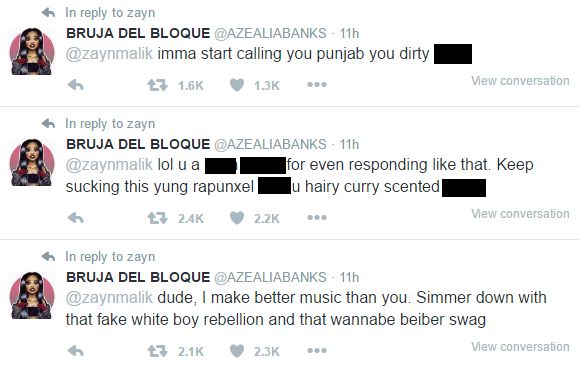Open BRUJA DEL BLOQUE profile on second tweet

pos(138,144)
